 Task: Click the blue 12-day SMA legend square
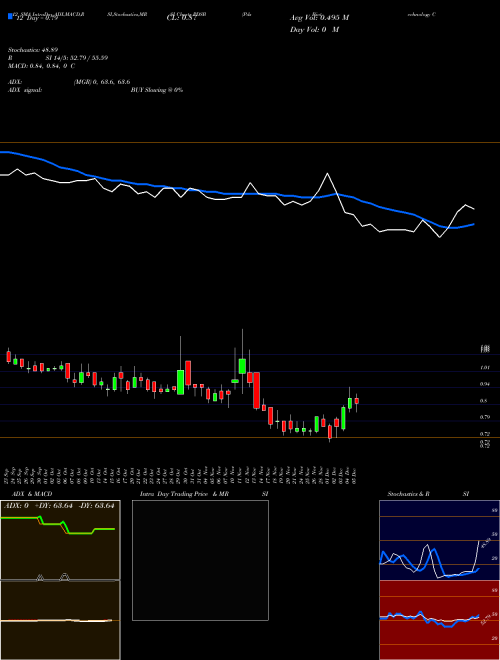[x=10, y=16]
